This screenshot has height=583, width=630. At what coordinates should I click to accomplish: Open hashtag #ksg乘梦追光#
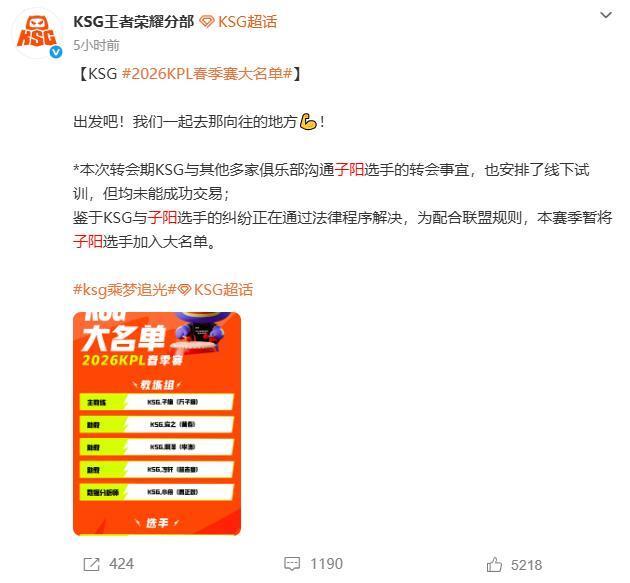tap(125, 290)
